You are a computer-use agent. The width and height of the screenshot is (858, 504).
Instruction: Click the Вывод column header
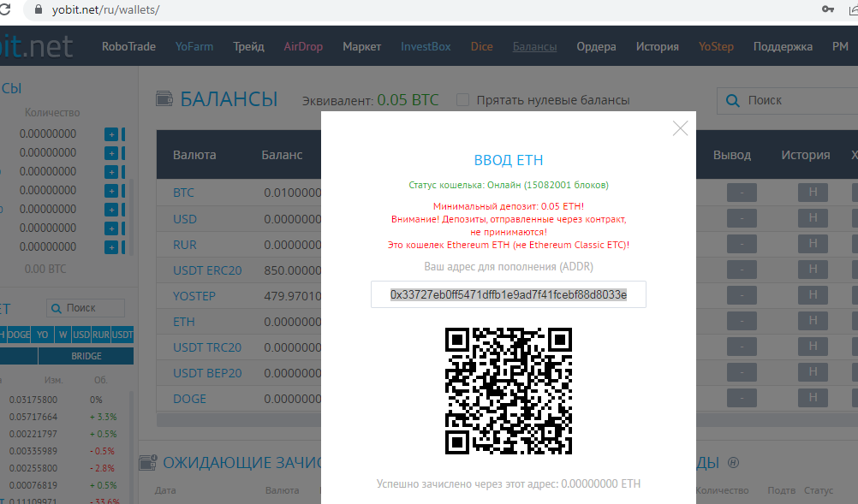point(731,155)
